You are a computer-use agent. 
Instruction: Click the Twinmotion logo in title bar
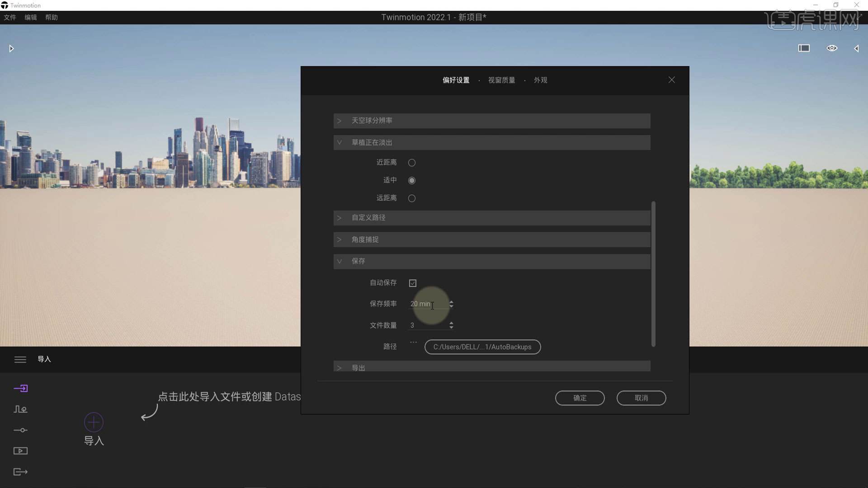click(x=5, y=5)
